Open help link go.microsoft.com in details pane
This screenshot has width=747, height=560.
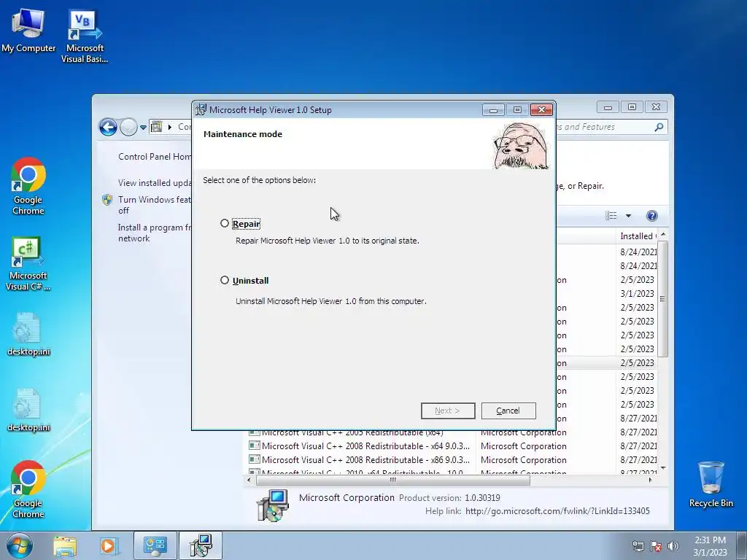[x=557, y=511]
